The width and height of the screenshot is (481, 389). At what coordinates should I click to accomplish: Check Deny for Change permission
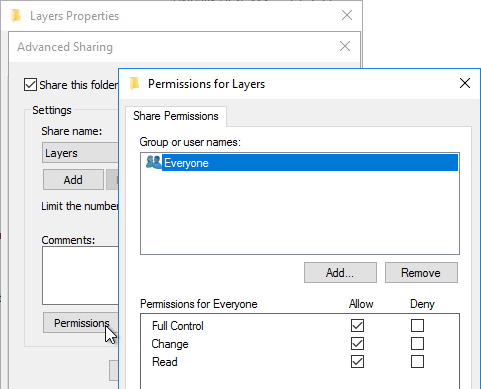417,344
